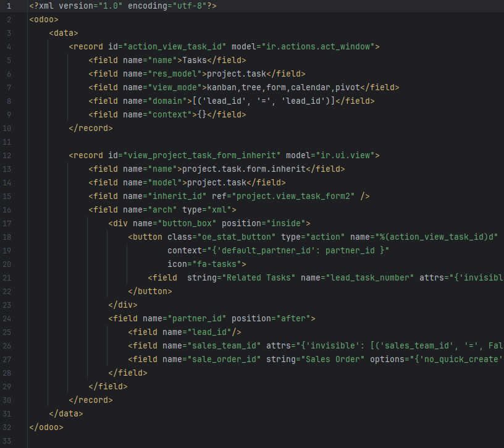Click gutter line number 4

9,46
